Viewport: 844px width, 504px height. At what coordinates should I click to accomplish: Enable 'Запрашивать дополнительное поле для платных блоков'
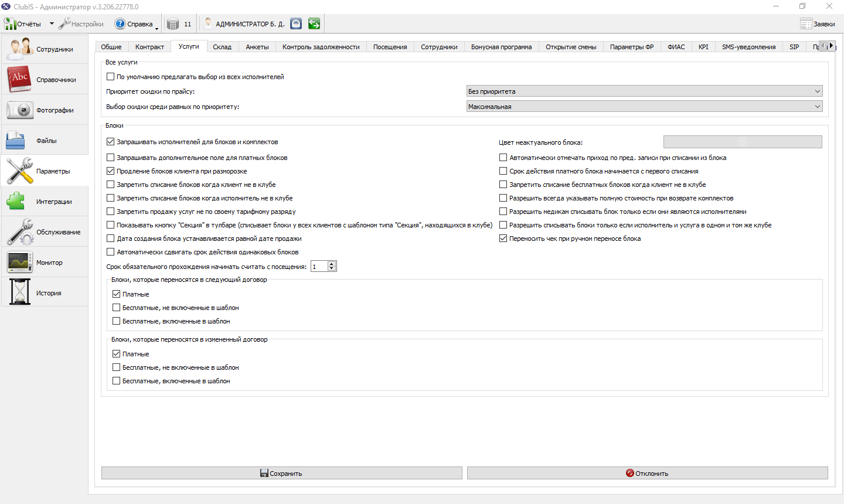[110, 158]
